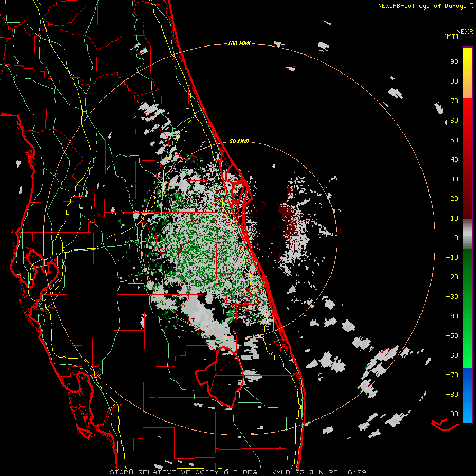Click the [KT] units label above the scale
The image size is (476, 476).
point(451,36)
